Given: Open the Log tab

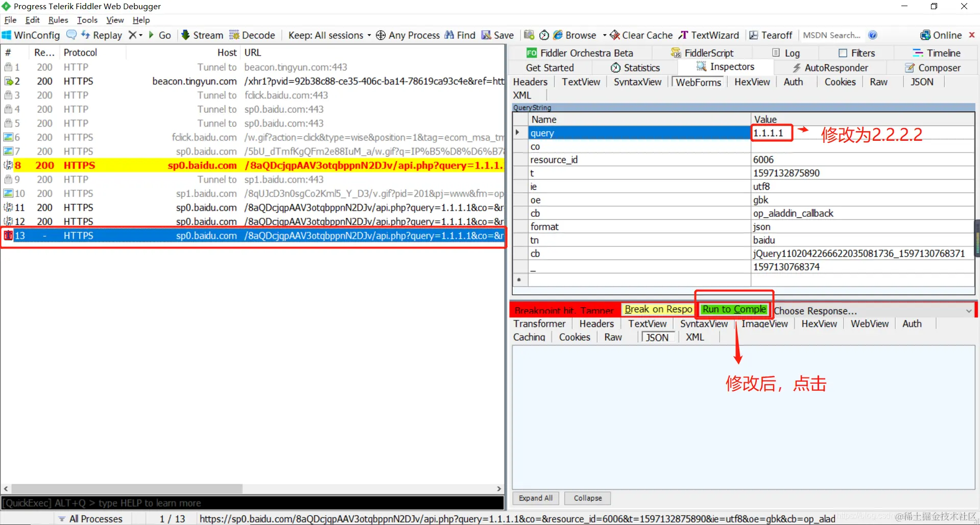Looking at the screenshot, I should click(786, 53).
